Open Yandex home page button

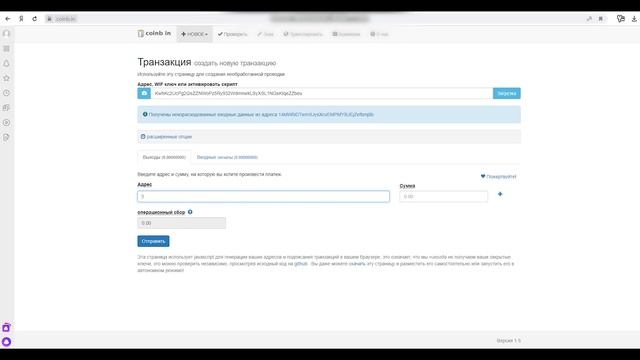(21, 19)
